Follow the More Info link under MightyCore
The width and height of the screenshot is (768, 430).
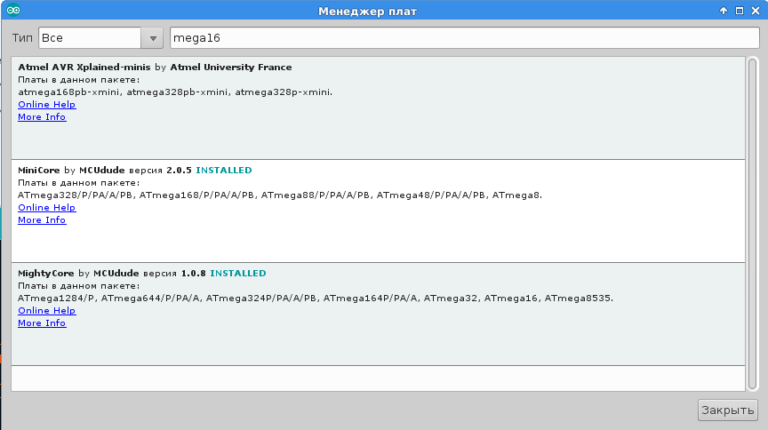42,323
